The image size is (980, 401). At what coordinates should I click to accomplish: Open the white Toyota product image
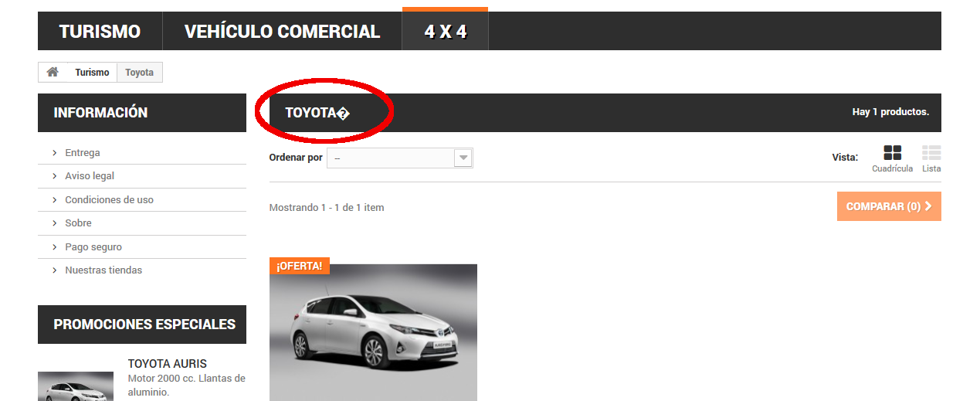point(373,332)
